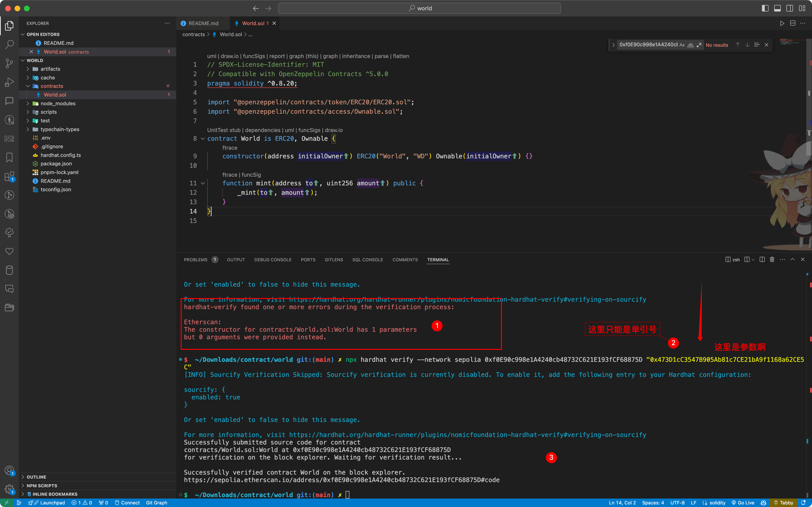
Task: Toggle Secondary Side Bar visibility
Action: tap(789, 8)
